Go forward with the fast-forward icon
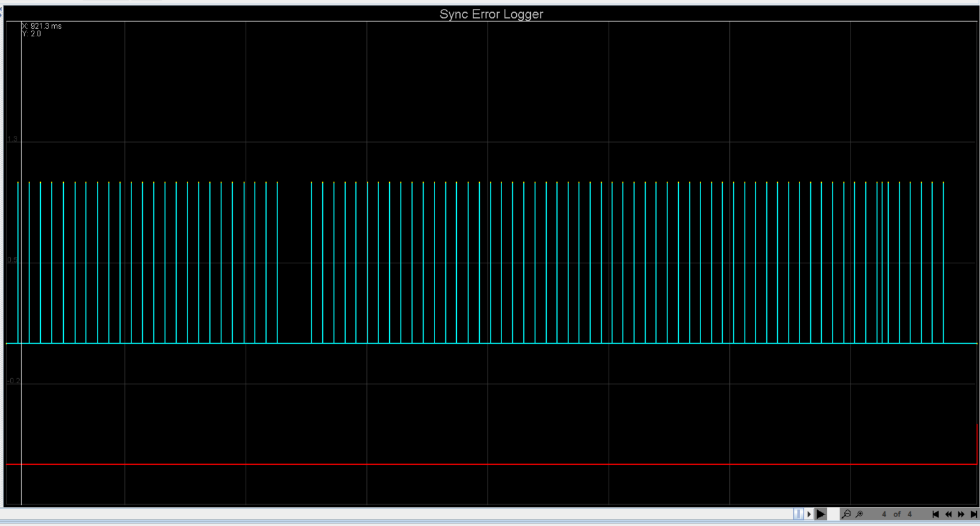The height and width of the screenshot is (526, 980). tap(961, 514)
